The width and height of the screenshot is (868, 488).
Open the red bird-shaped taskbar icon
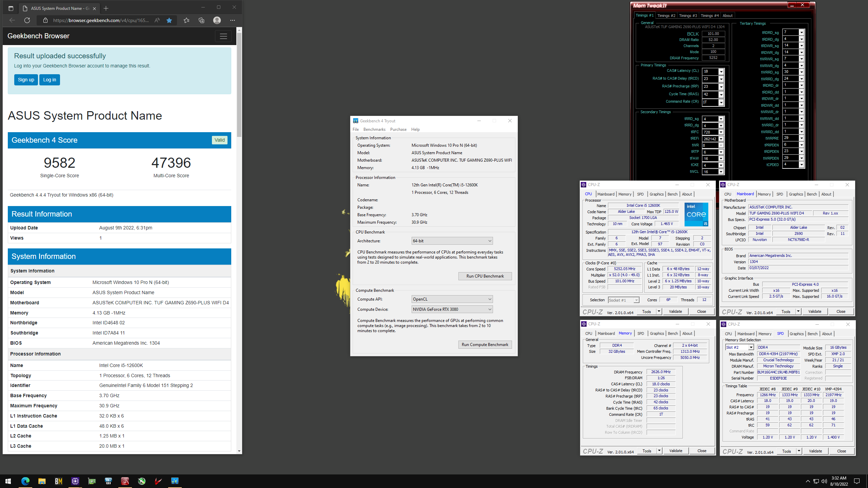point(158,481)
